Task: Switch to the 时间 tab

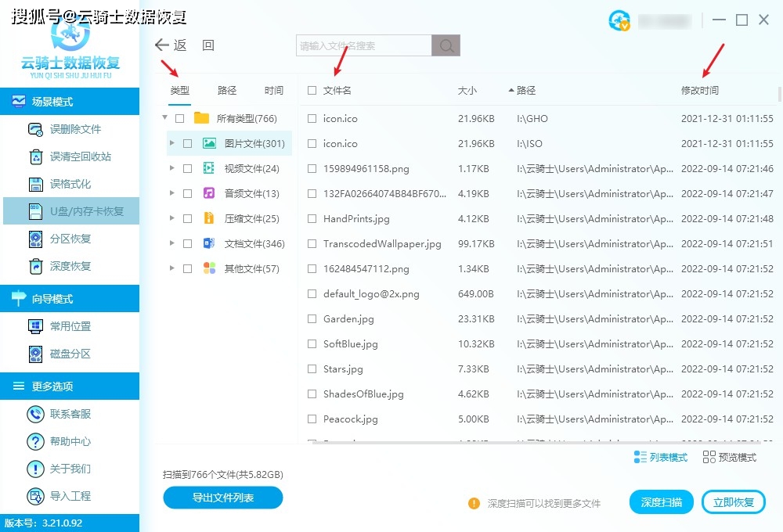Action: click(x=273, y=90)
